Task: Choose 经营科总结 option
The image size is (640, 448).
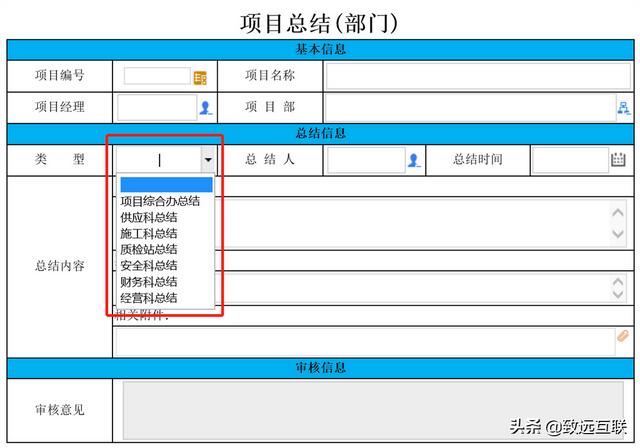Action: tap(149, 298)
